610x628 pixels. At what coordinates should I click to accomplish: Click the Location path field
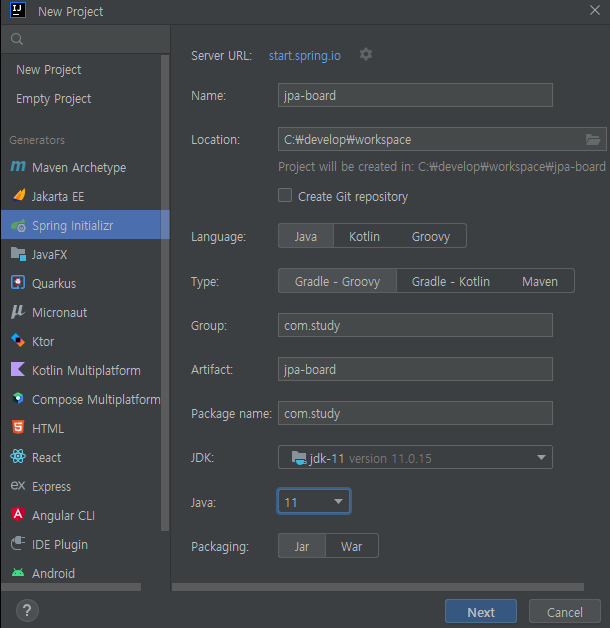(x=442, y=139)
